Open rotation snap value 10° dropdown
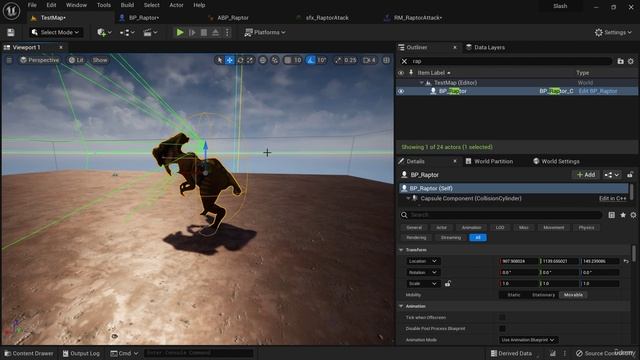Viewport: 640px width, 360px height. [322, 60]
